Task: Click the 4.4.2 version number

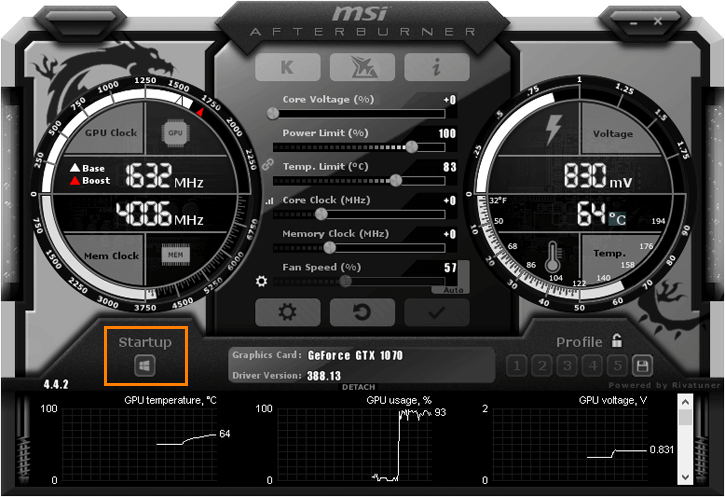Action: 56,385
